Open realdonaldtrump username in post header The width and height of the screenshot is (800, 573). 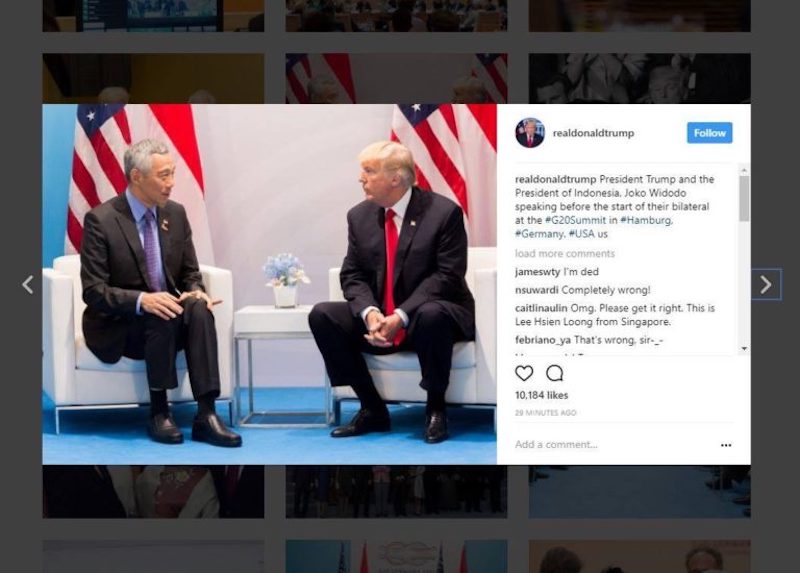[x=593, y=133]
